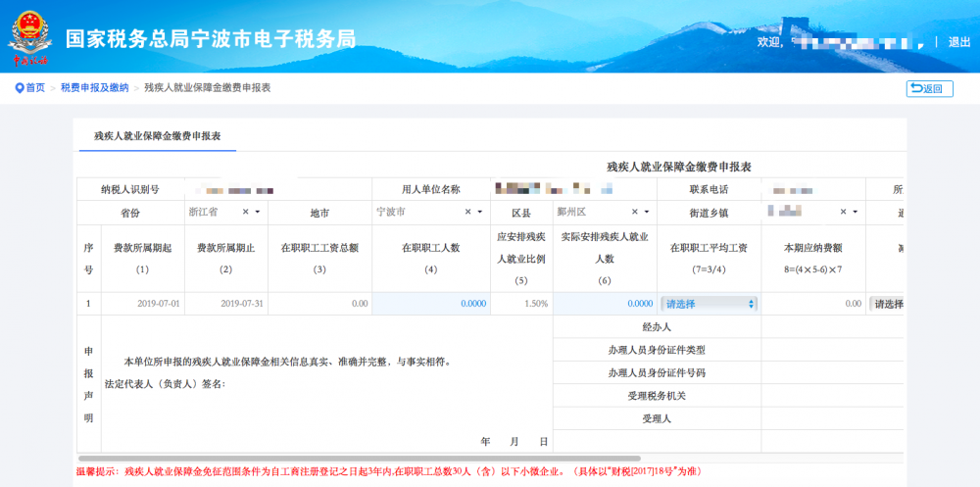Click the 应安排残疾人就业比例 column header
980x487 pixels.
click(x=522, y=259)
